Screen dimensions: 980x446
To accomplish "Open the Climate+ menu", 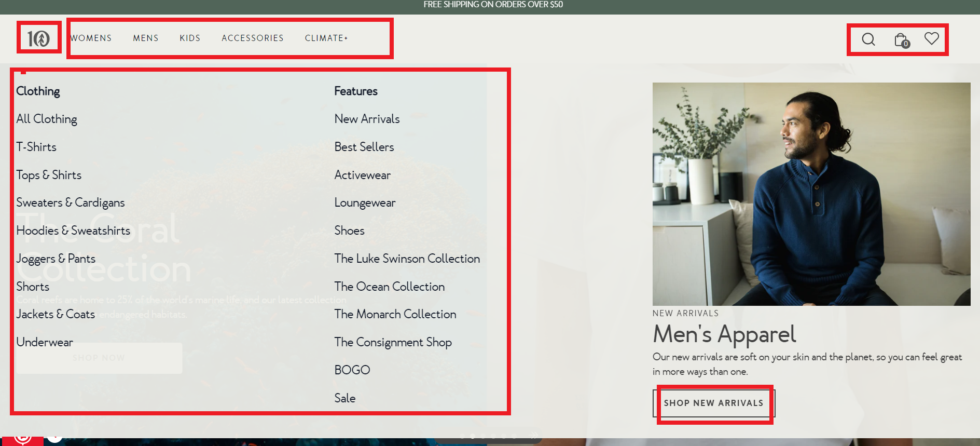I will pyautogui.click(x=326, y=38).
